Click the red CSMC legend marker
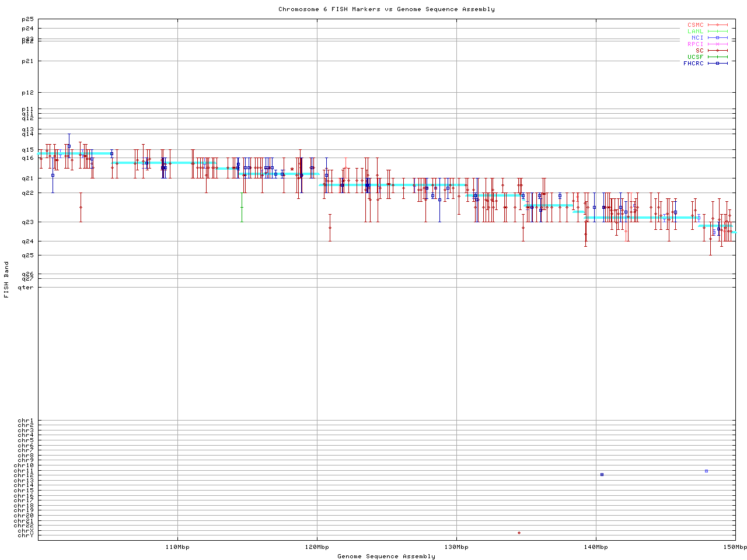747x560 pixels. point(717,25)
